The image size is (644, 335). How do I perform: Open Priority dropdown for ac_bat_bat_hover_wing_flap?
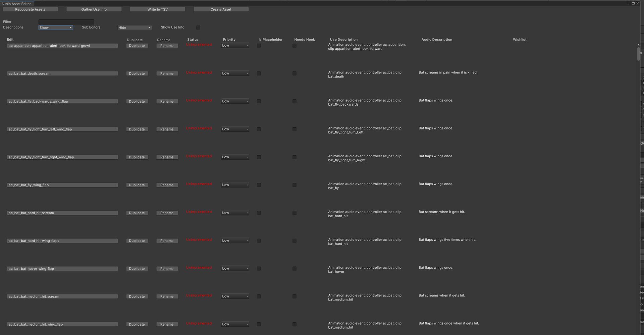click(235, 269)
